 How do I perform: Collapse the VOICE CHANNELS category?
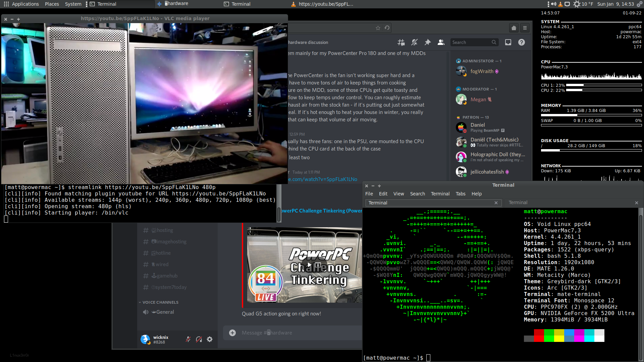pyautogui.click(x=159, y=302)
